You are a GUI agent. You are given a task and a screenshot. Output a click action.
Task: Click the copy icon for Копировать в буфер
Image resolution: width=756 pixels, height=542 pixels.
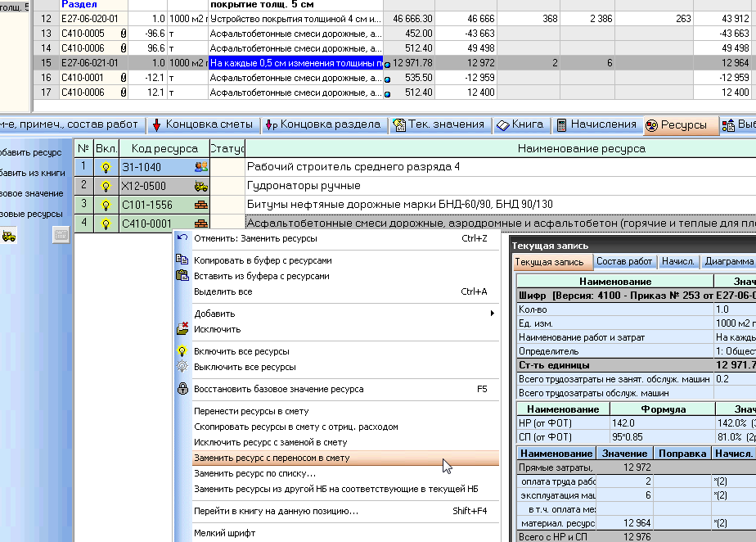[182, 260]
